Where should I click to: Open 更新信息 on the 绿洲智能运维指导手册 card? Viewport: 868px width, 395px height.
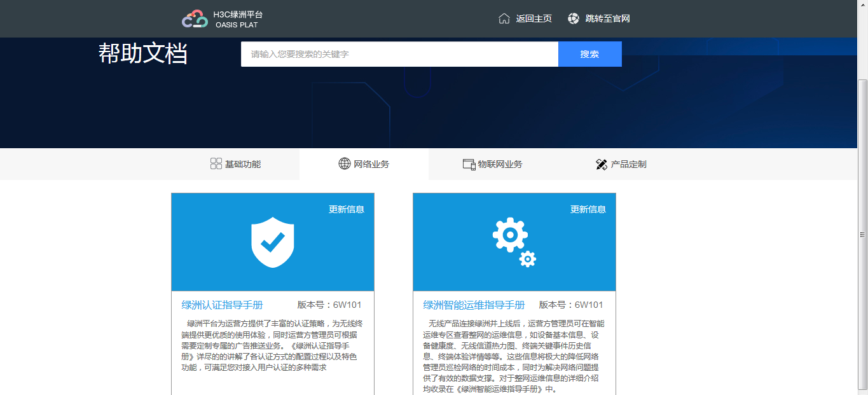point(588,209)
